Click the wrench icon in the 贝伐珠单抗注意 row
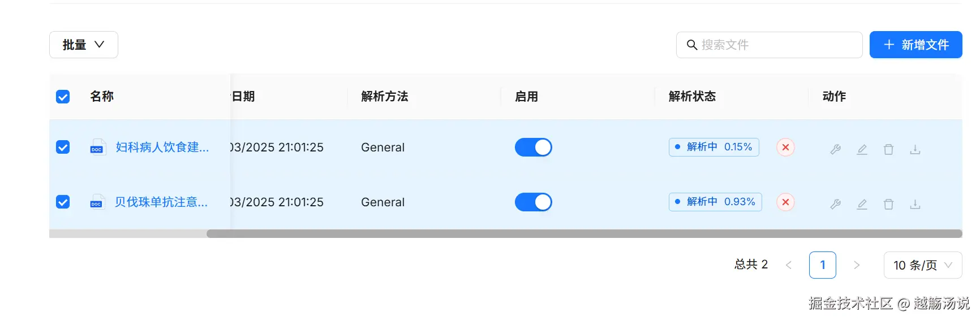 (x=835, y=204)
